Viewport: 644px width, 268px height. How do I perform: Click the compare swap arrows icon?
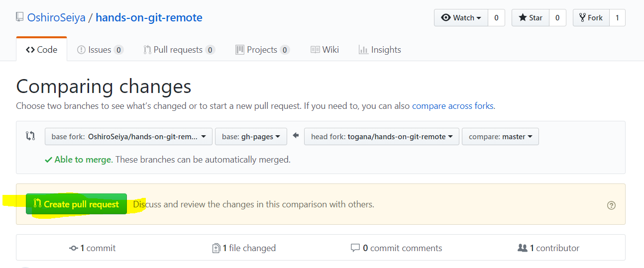[30, 136]
